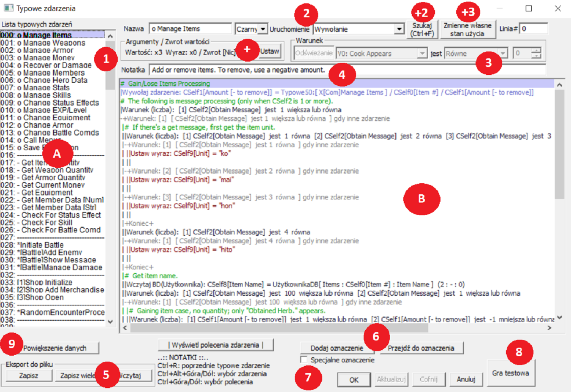Click the Zmienne własne stan użycia button
Screen dimensions: 571x392
click(x=467, y=30)
